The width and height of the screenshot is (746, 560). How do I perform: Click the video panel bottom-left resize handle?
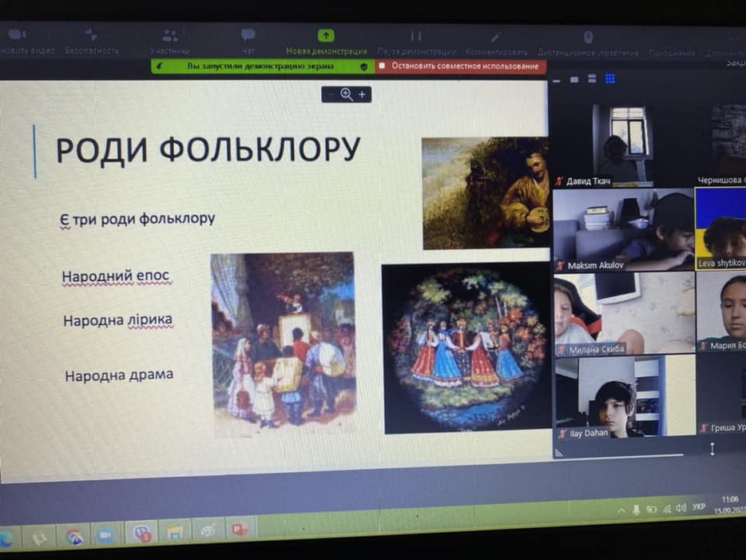tap(559, 454)
